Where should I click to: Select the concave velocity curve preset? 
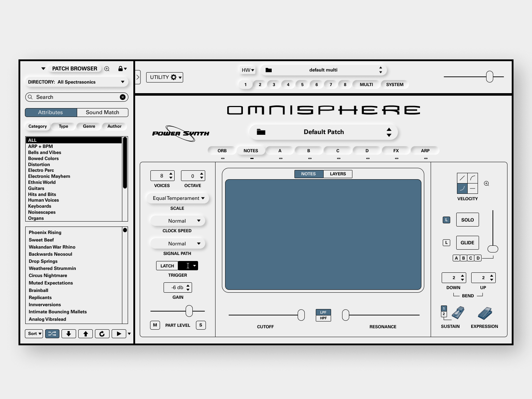[462, 188]
